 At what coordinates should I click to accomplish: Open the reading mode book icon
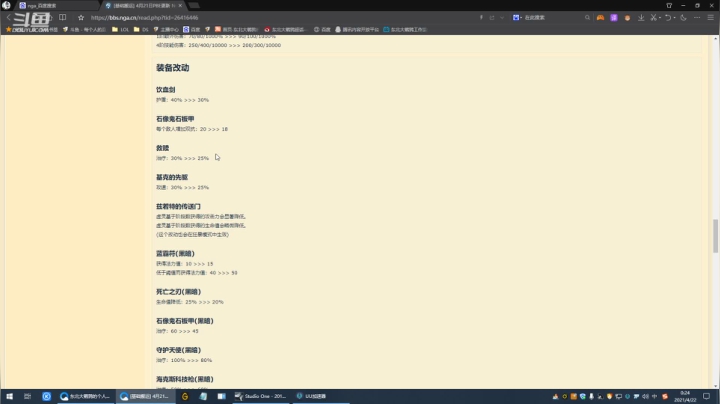pos(62,17)
